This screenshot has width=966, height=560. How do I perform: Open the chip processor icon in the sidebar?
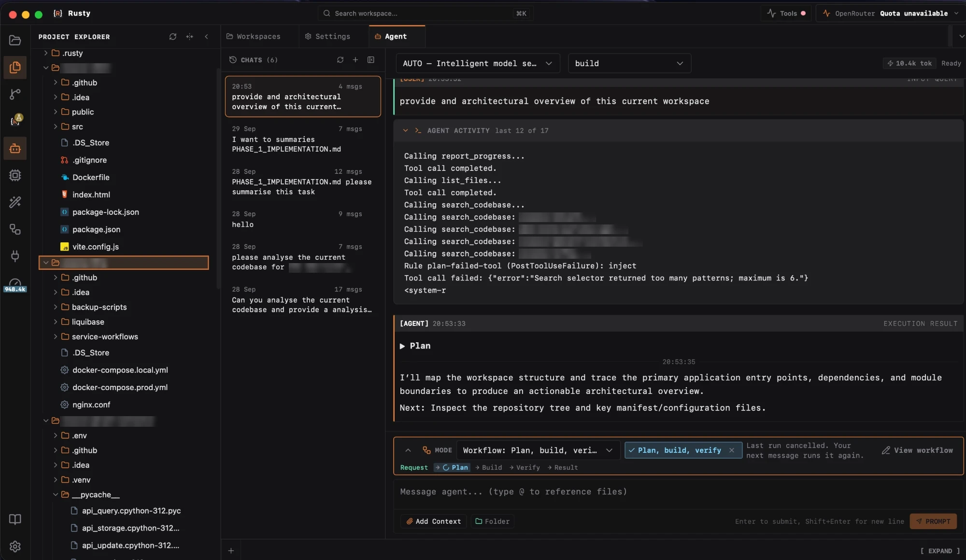[15, 175]
